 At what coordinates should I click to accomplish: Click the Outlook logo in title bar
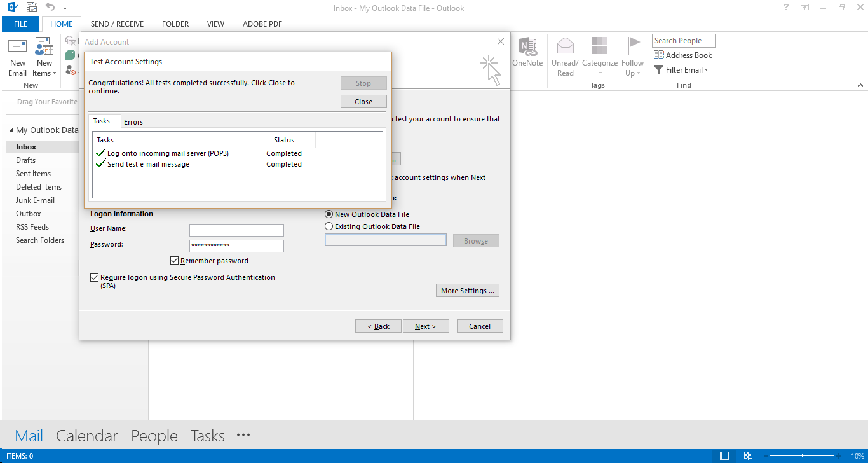point(13,8)
